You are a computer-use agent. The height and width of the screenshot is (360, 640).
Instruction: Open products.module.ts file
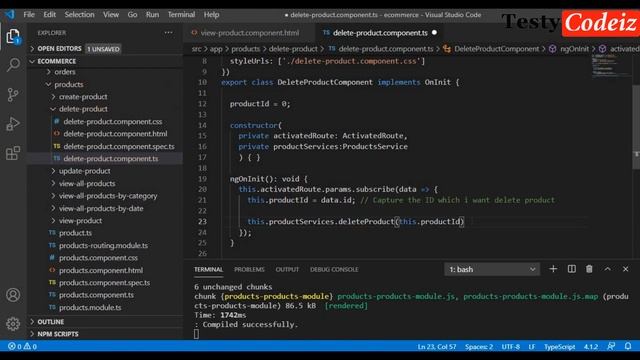(x=90, y=307)
